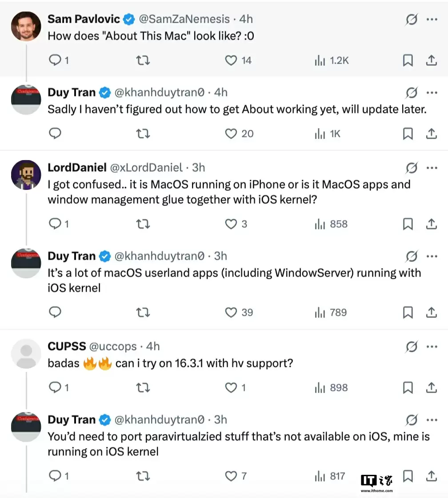View analytics of Duy Tran's 1K views reply
The width and height of the screenshot is (448, 498).
point(320,133)
